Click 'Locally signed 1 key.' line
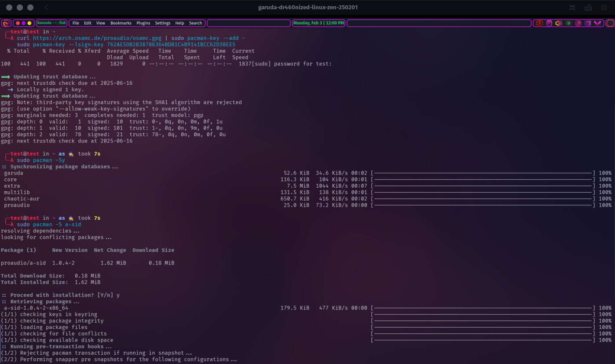The image size is (615, 364). pyautogui.click(x=50, y=90)
